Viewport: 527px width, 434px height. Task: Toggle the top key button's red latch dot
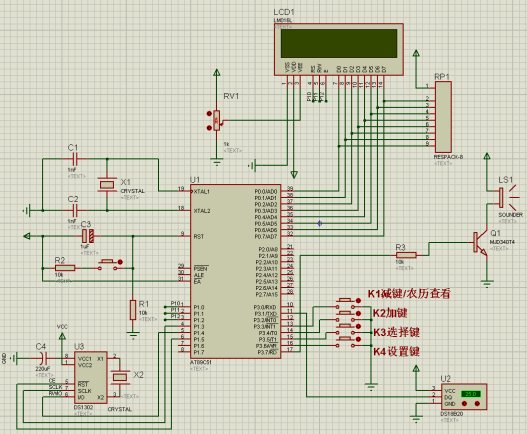359,301
